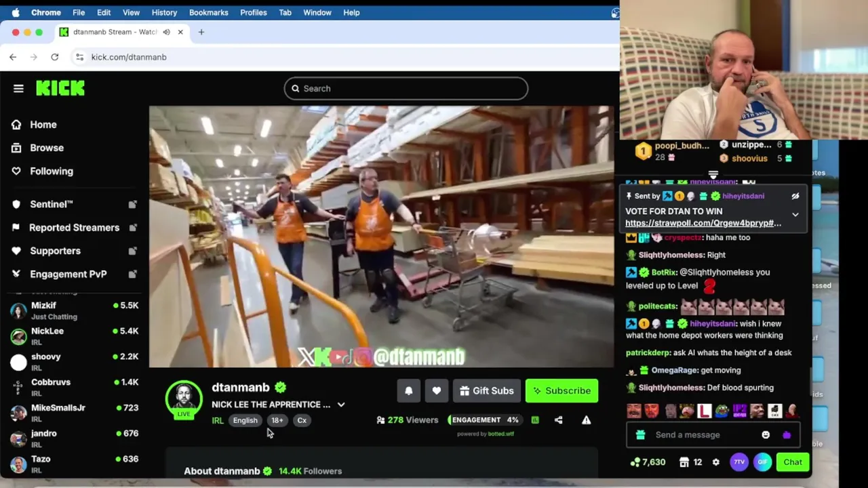Click dtanmanb's live avatar
868x488 pixels.
[184, 399]
